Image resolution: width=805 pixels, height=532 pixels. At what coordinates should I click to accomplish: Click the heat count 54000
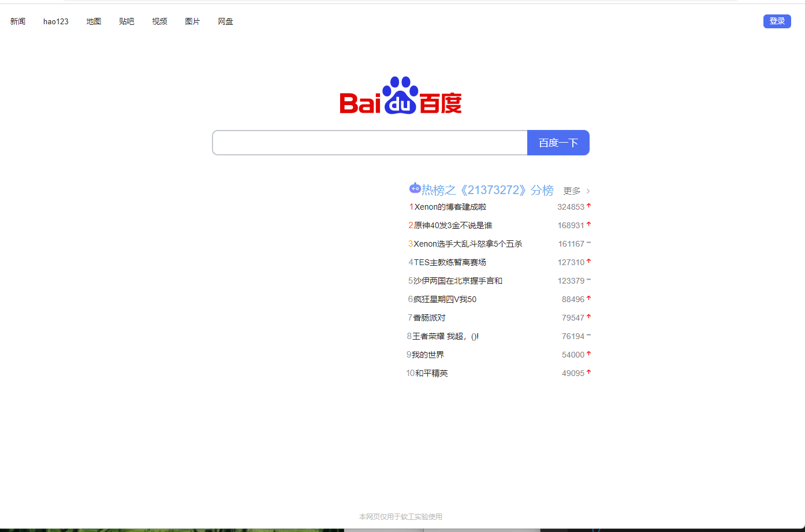coord(573,355)
